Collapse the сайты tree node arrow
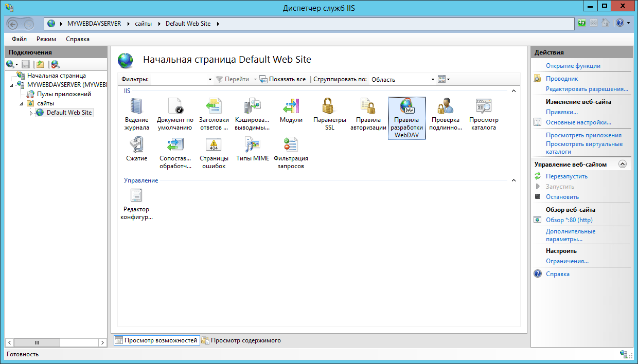 click(x=22, y=104)
